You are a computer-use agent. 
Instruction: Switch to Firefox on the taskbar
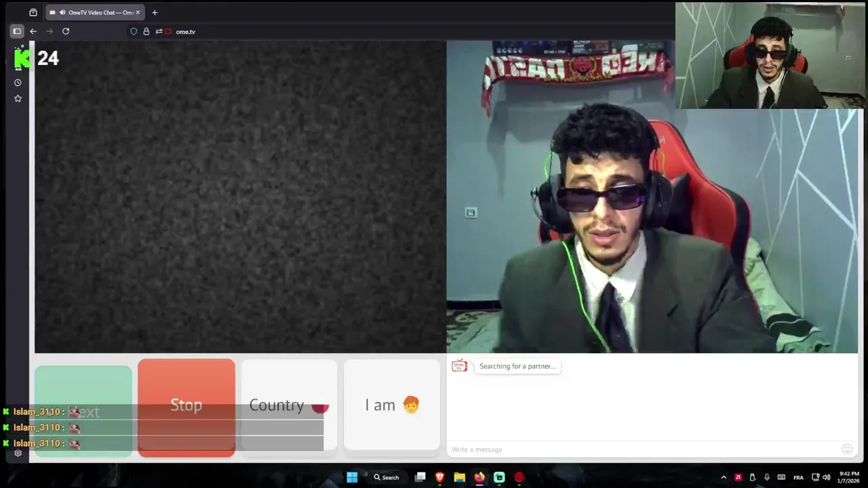(479, 477)
